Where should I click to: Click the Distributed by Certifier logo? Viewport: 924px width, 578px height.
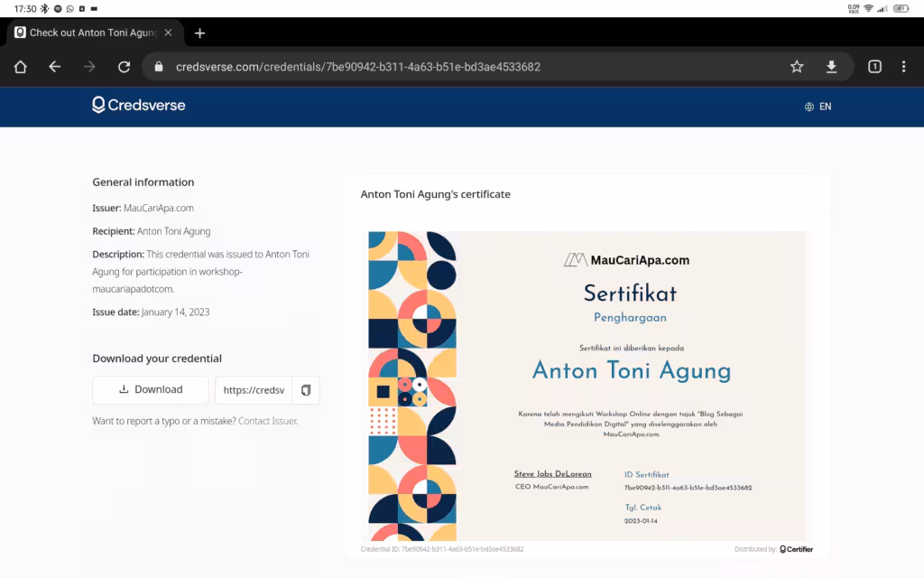point(796,549)
